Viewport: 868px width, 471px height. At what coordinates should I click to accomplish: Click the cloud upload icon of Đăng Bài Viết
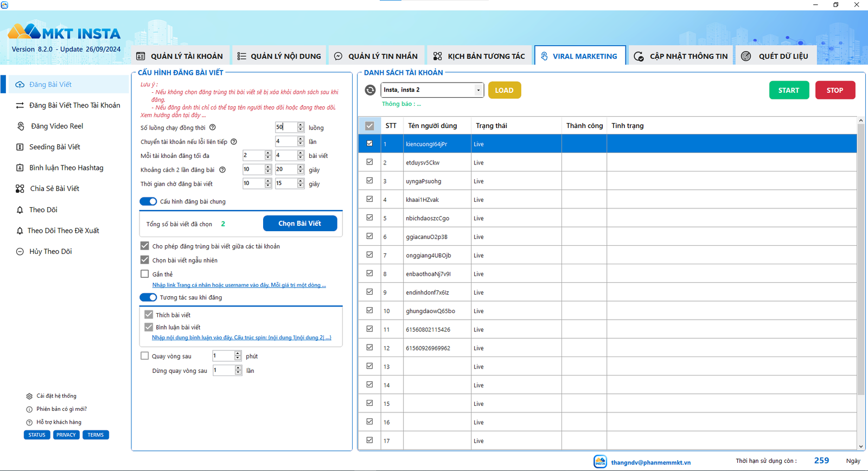[20, 85]
